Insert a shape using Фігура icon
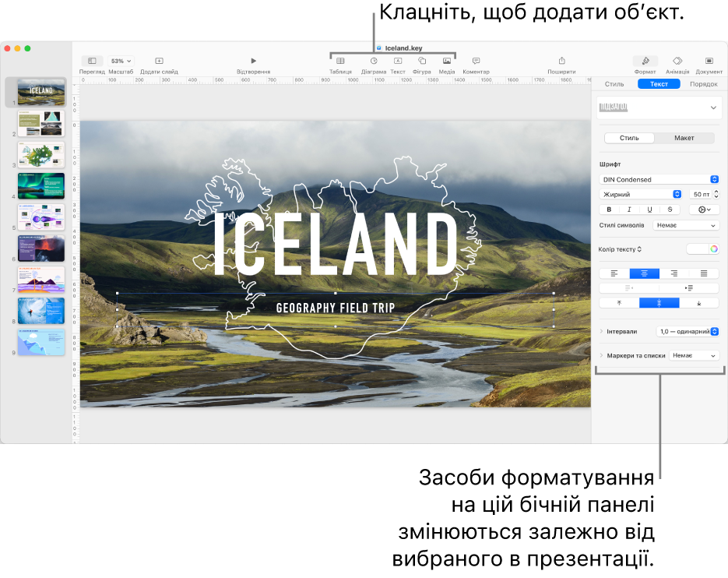The width and height of the screenshot is (728, 578). click(422, 61)
